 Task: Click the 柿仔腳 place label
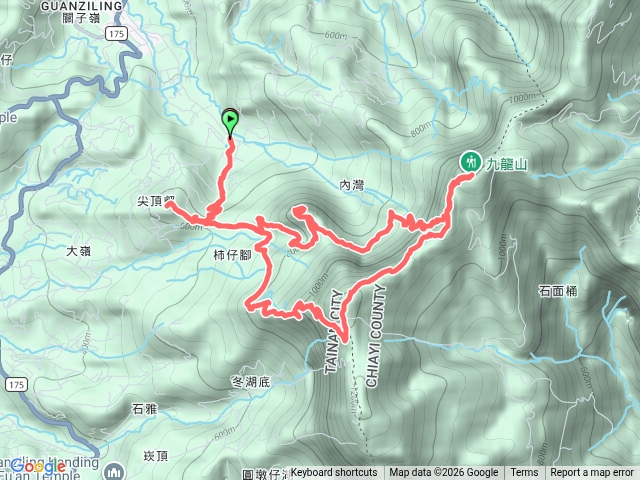tap(232, 256)
